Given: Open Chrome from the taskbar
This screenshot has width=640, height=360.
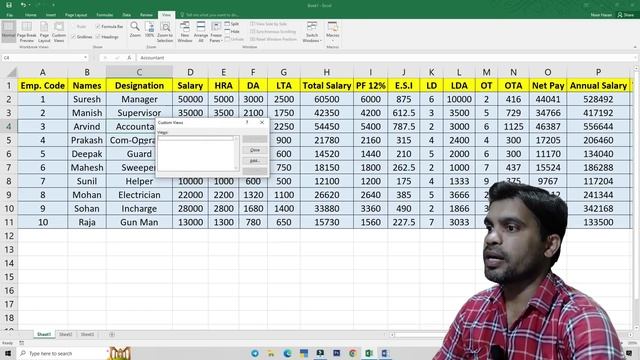Looking at the screenshot, I should [x=352, y=353].
